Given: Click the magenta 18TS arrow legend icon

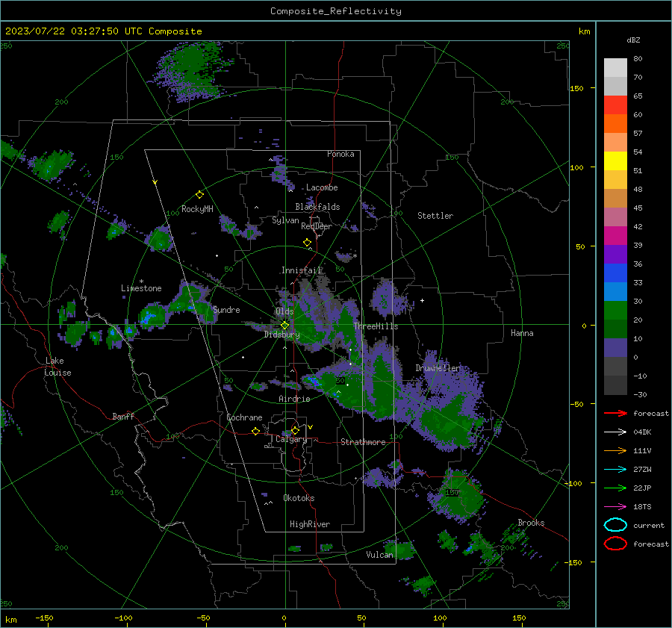Looking at the screenshot, I should [x=615, y=507].
